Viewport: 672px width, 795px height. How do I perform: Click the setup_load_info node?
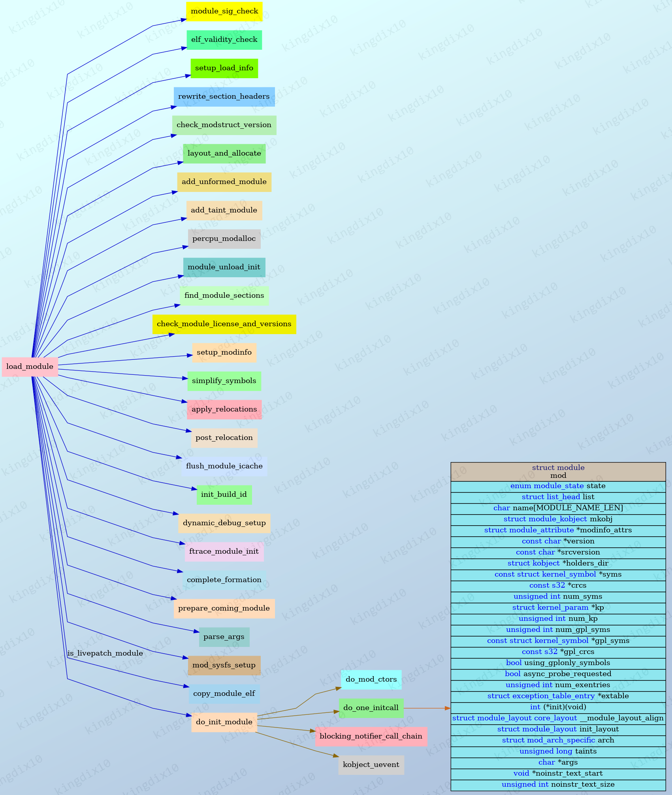[x=224, y=68]
